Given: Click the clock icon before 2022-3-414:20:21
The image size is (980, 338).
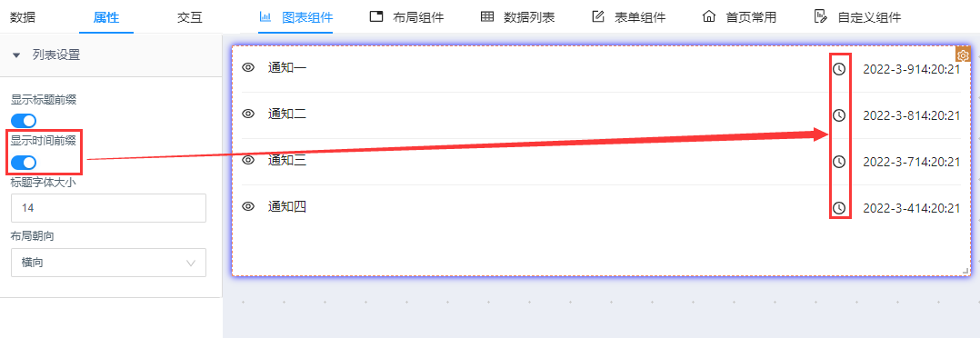Looking at the screenshot, I should coord(839,209).
